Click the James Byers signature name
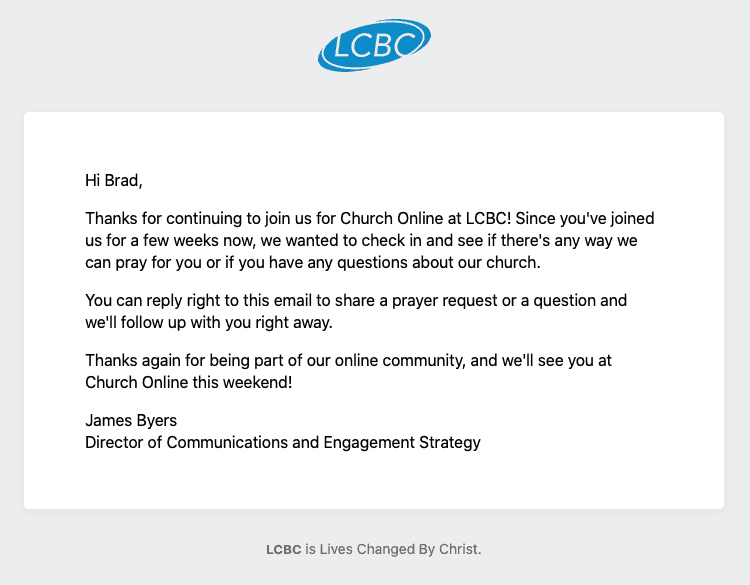This screenshot has width=750, height=585. pos(131,420)
